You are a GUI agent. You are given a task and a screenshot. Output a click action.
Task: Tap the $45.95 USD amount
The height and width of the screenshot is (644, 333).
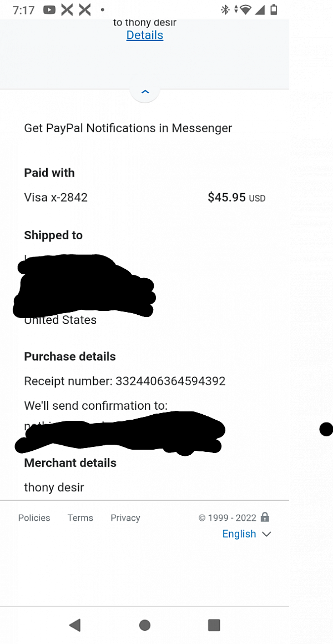pyautogui.click(x=236, y=198)
